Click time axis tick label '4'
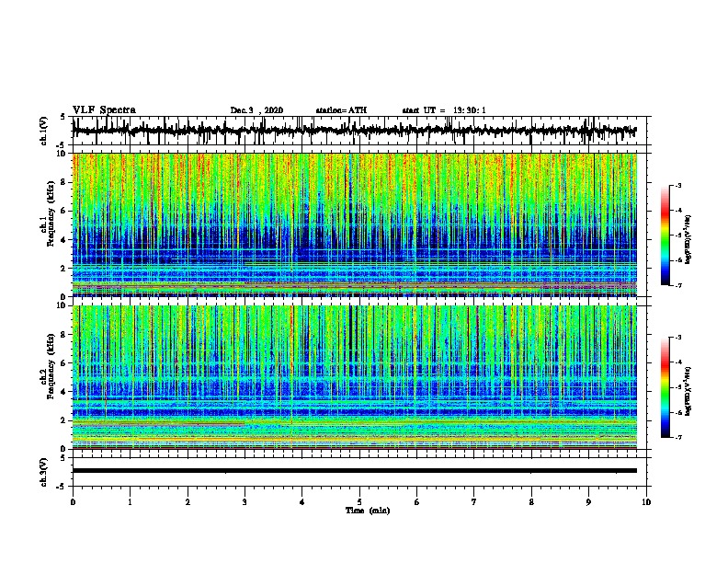 click(302, 502)
